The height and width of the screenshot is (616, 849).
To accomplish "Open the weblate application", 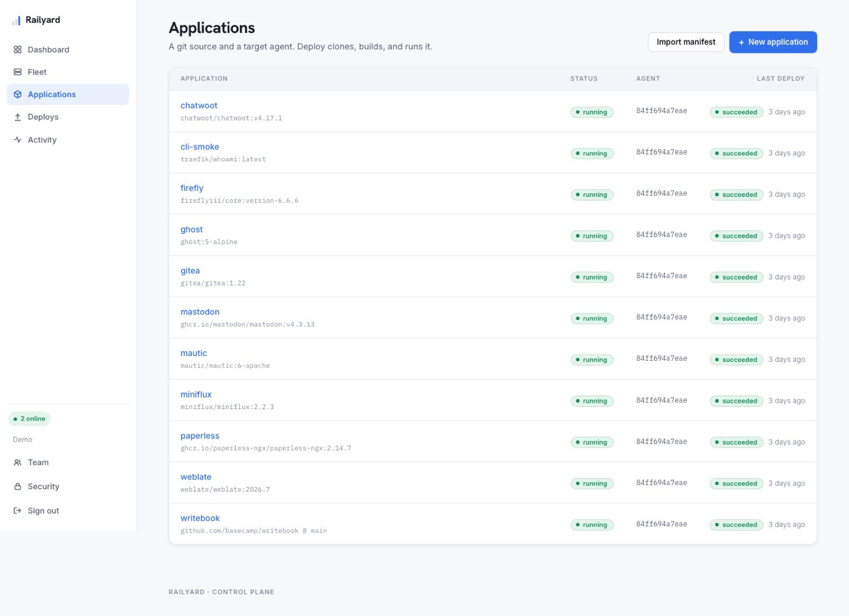I will [x=196, y=477].
